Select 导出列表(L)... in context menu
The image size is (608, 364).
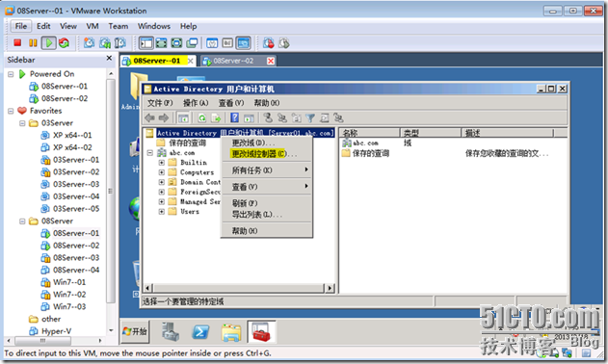(x=267, y=215)
